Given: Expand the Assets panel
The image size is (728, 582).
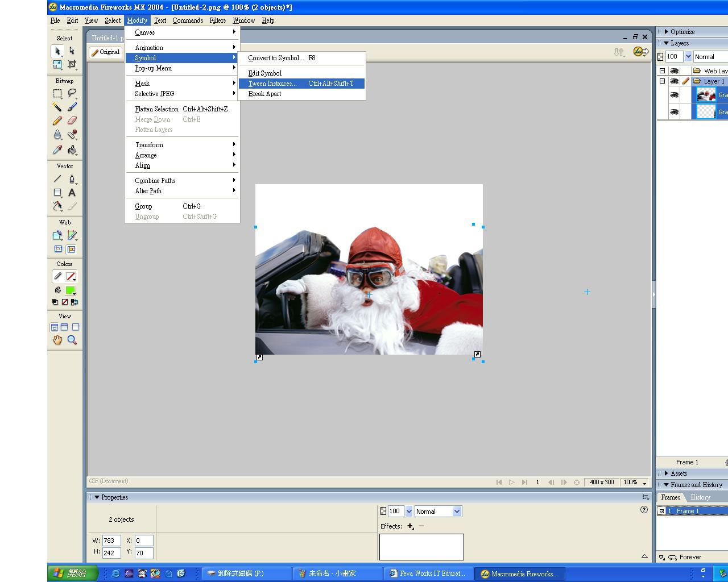Looking at the screenshot, I should coord(667,473).
